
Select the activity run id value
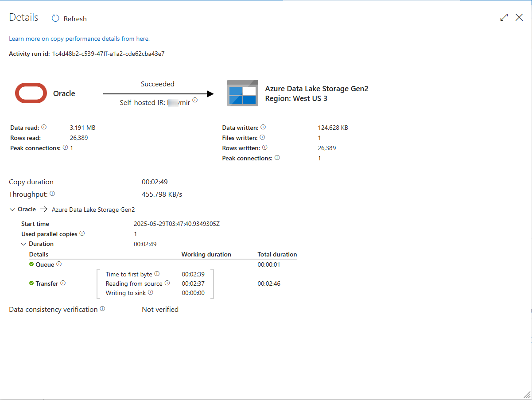tap(109, 54)
